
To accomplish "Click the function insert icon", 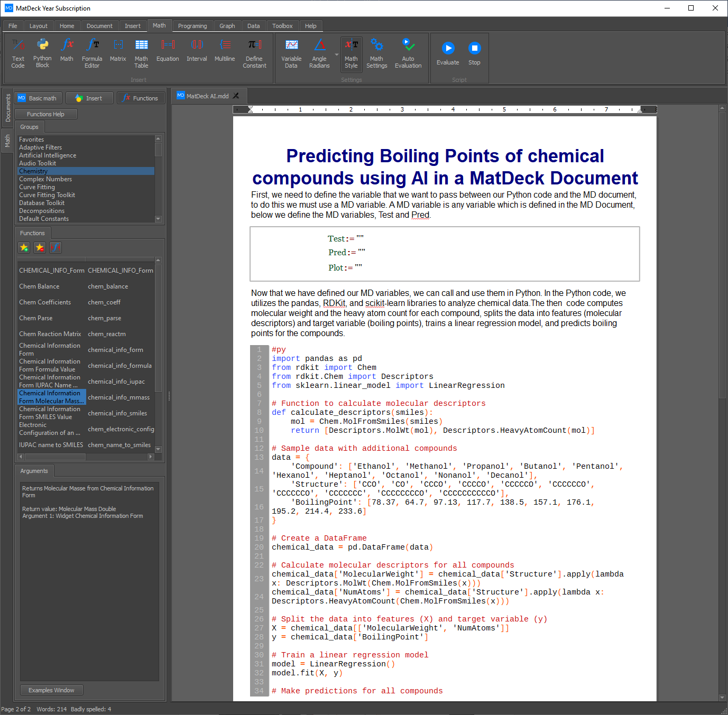I will (x=56, y=247).
